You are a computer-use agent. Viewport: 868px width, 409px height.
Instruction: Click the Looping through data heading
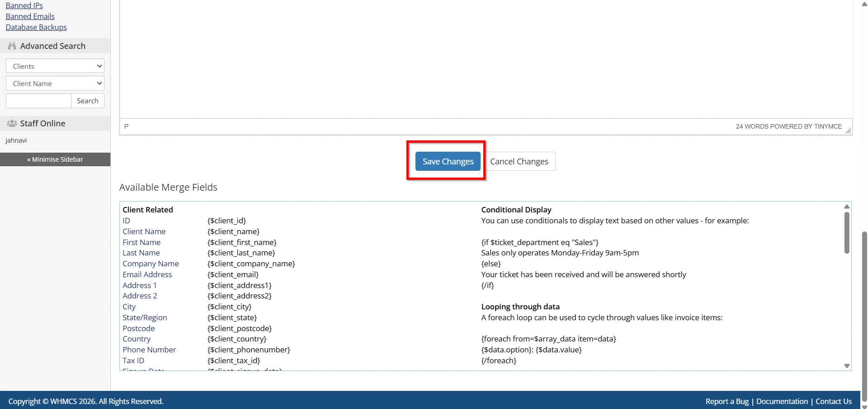520,307
